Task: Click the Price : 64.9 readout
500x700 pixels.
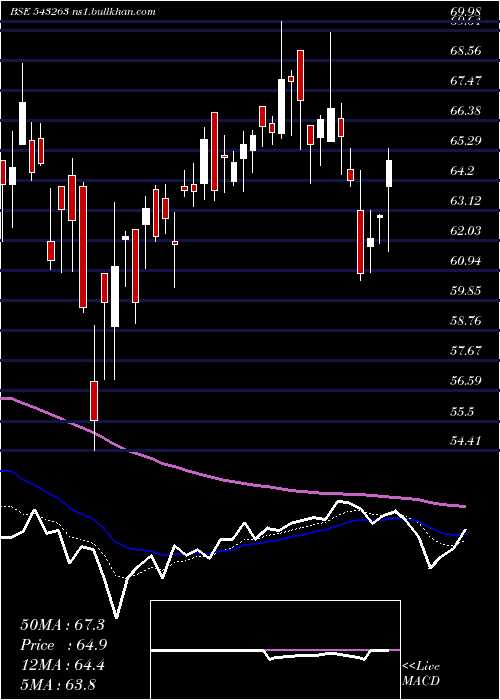Action: pyautogui.click(x=63, y=646)
